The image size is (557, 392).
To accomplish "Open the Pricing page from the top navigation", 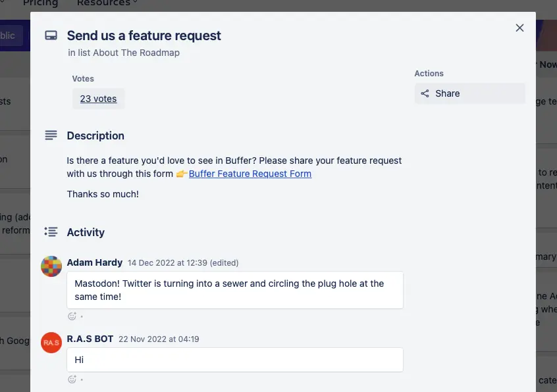I will point(40,3).
